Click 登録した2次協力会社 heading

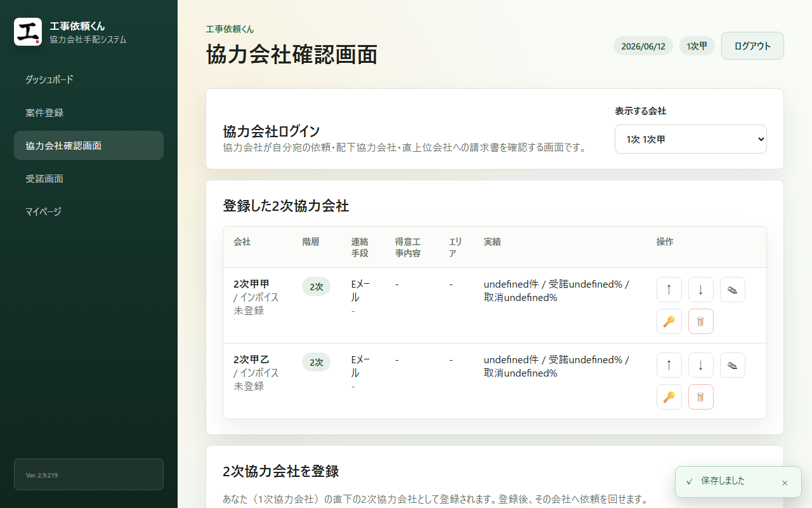286,206
